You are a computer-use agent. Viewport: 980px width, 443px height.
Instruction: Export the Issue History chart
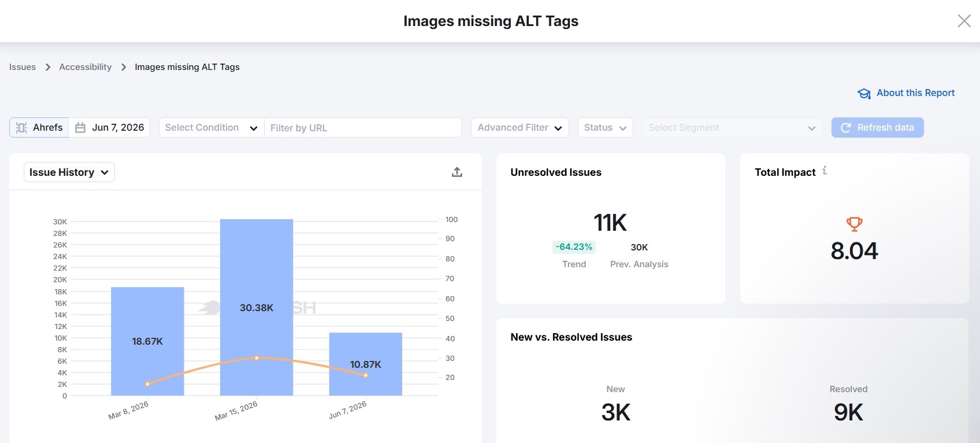tap(457, 172)
